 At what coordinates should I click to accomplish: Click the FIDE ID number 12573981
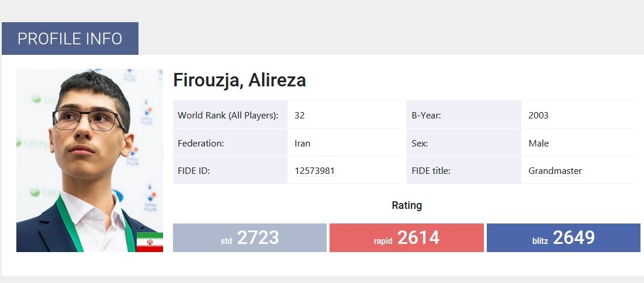coord(314,171)
